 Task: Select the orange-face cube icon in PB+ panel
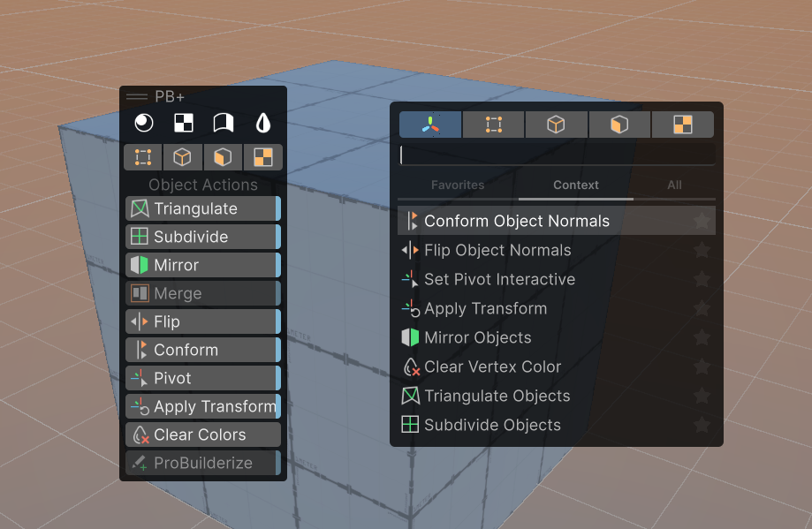(223, 157)
